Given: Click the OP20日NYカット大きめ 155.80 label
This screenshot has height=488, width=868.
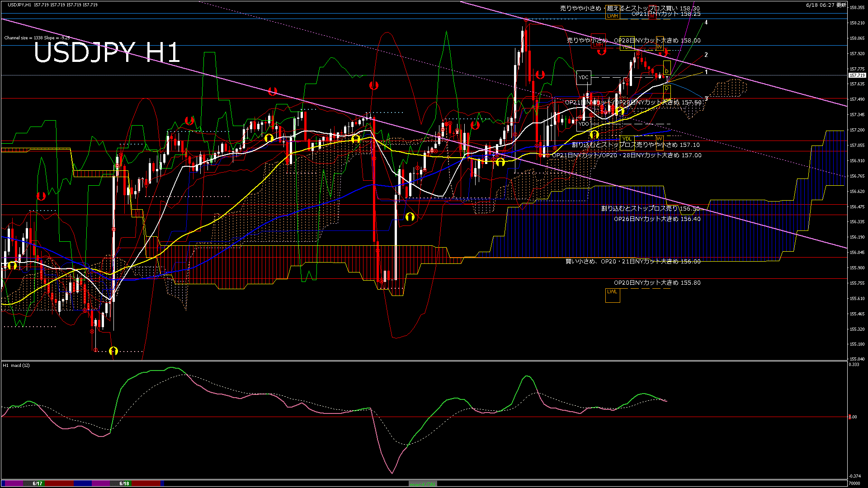Looking at the screenshot, I should (x=657, y=283).
